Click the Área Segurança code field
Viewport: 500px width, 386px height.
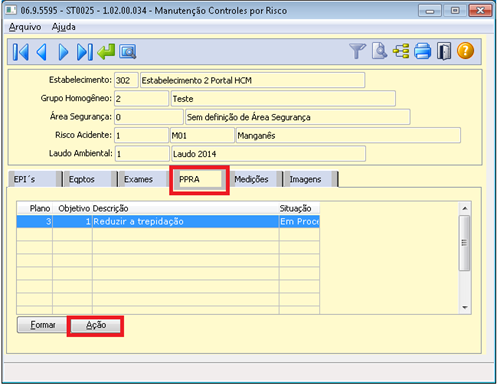pyautogui.click(x=149, y=117)
